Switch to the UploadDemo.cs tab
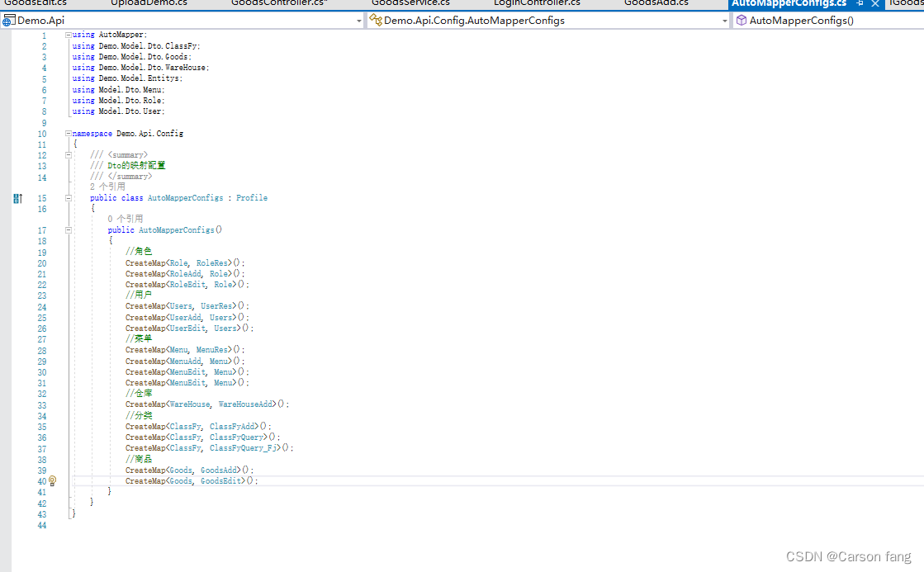 (149, 3)
